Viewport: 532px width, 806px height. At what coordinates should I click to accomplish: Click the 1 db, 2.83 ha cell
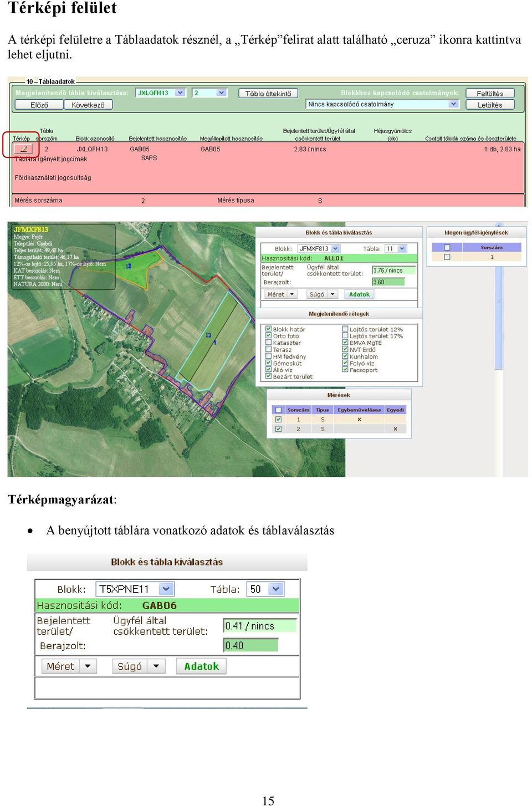502,149
